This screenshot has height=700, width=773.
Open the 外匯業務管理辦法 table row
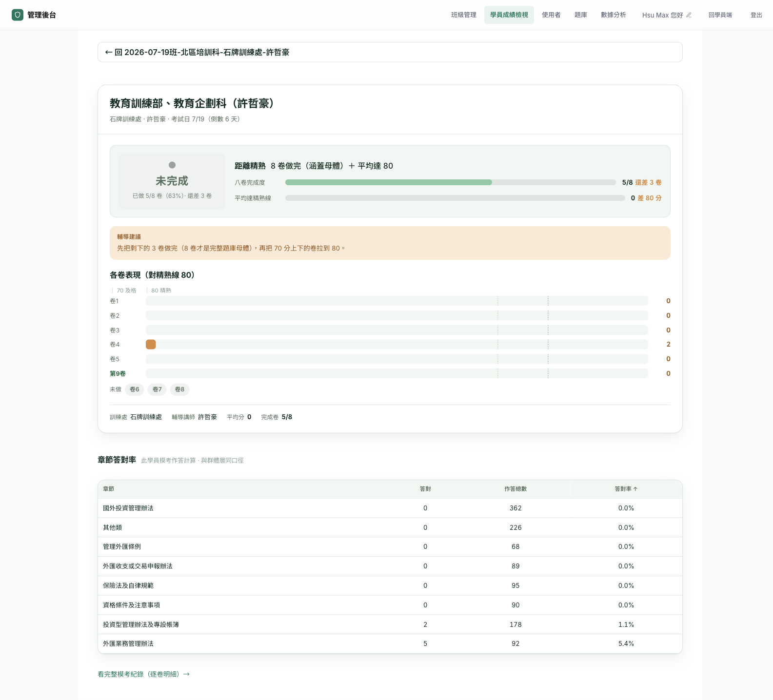(x=390, y=644)
